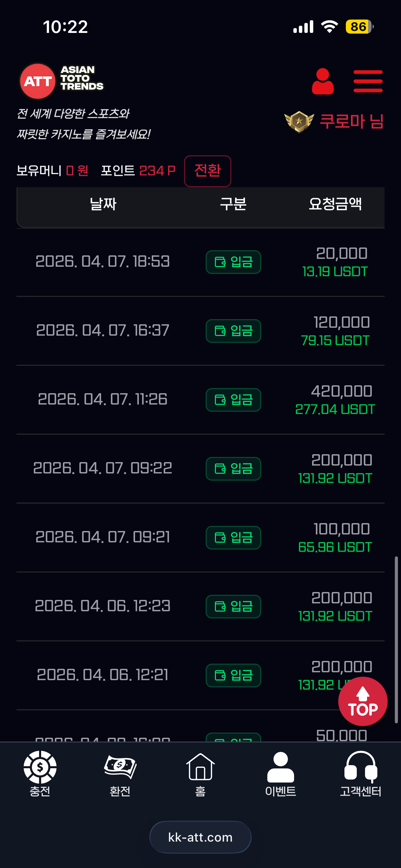Select the 날짜 column header

103,204
